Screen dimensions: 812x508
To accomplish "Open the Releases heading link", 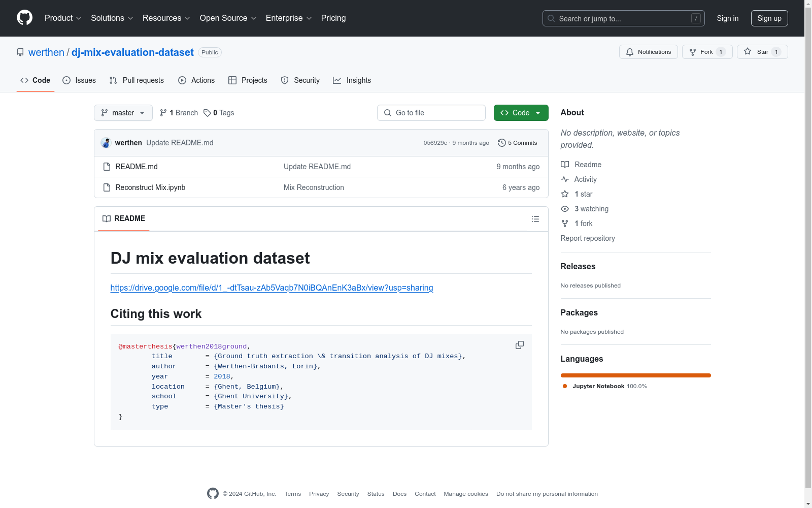I will tap(578, 267).
